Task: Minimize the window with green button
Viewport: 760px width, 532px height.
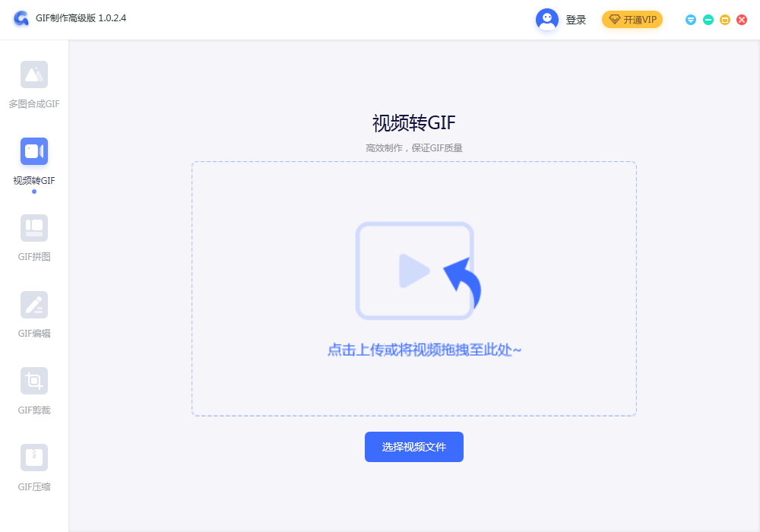Action: 708,20
